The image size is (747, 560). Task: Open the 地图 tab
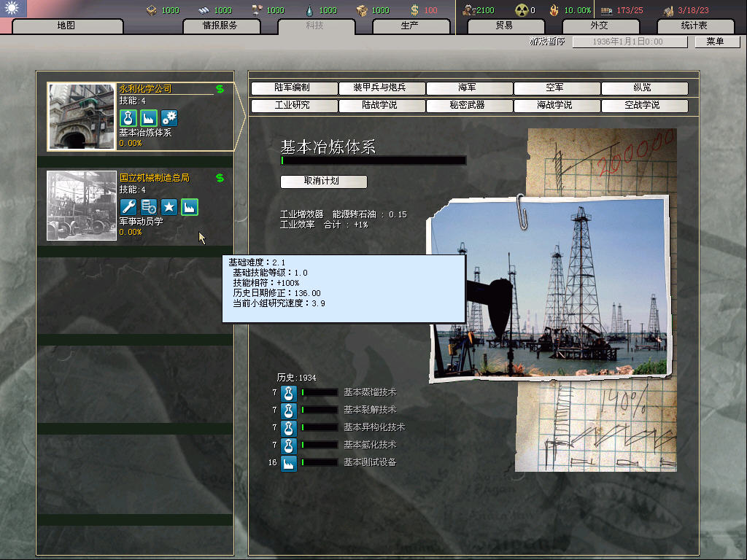tap(66, 26)
